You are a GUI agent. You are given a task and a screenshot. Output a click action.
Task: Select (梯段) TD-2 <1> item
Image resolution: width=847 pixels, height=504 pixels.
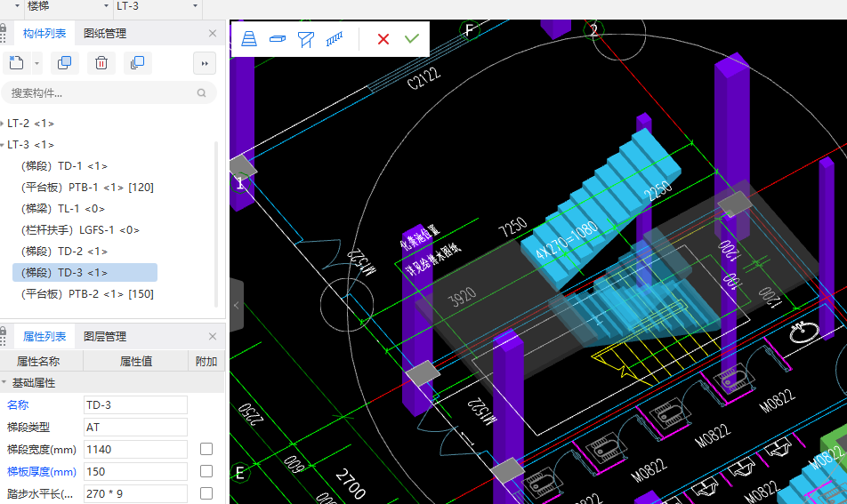tap(64, 252)
